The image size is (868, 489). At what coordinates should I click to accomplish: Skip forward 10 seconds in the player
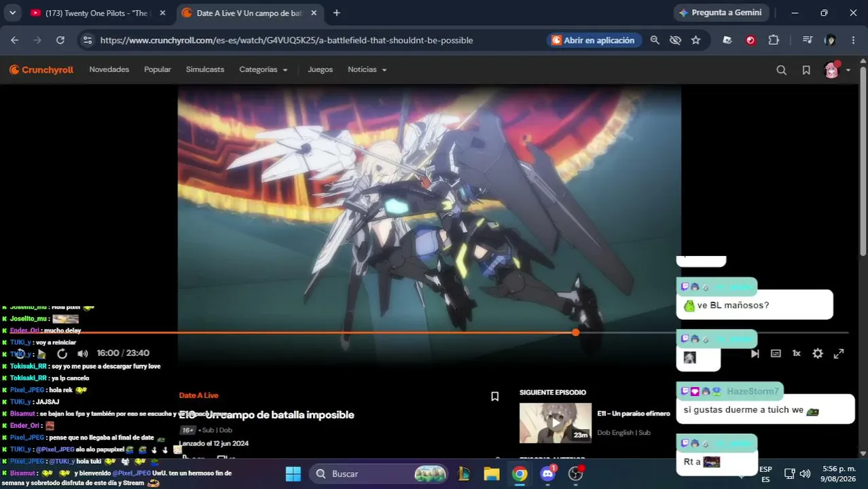point(62,353)
